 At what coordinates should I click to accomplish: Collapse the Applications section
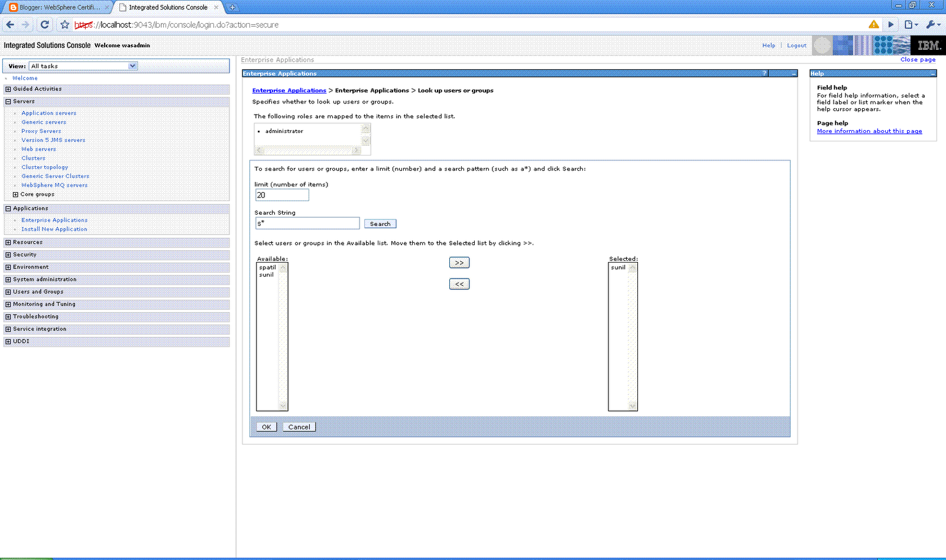pos(8,209)
